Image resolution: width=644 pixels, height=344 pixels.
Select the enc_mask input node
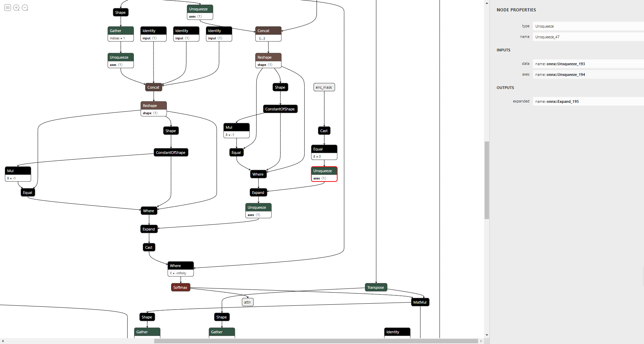[324, 87]
